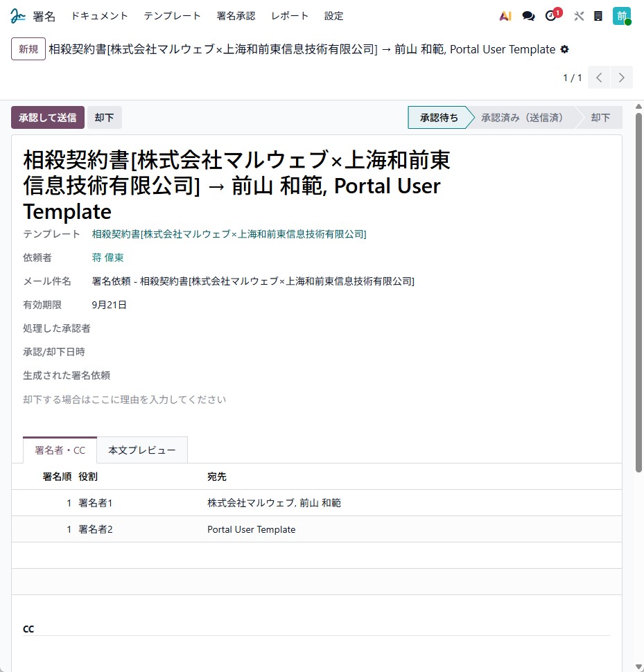644x672 pixels.
Task: Click the expiry date 9月21日
Action: [x=109, y=305]
